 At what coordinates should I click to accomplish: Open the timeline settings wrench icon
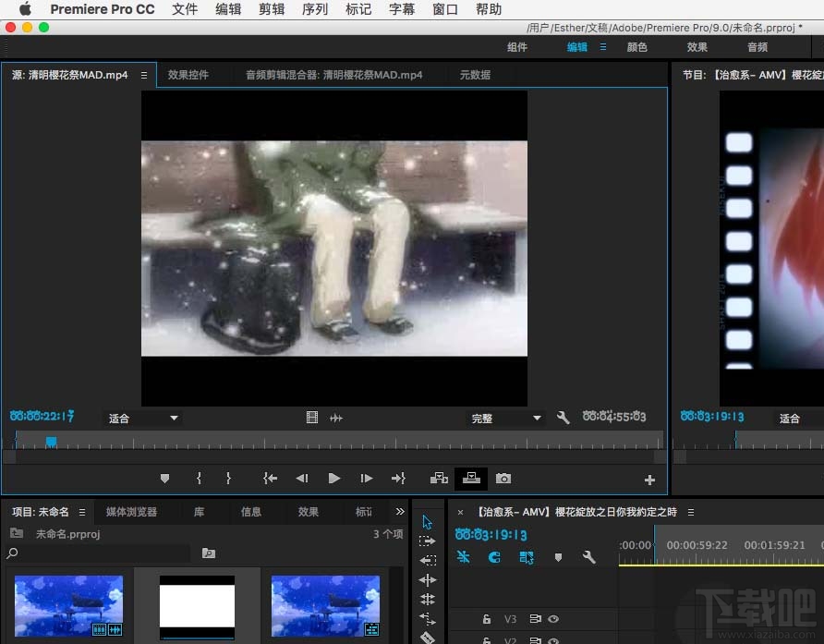pos(588,557)
